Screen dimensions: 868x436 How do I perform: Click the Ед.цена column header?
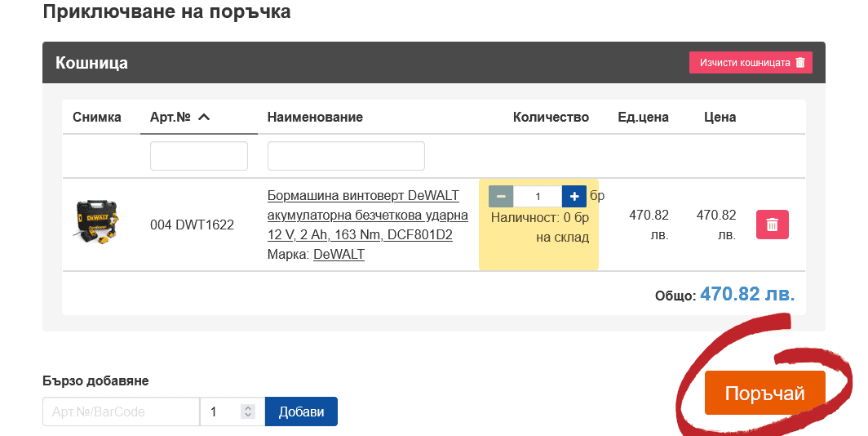click(x=643, y=117)
